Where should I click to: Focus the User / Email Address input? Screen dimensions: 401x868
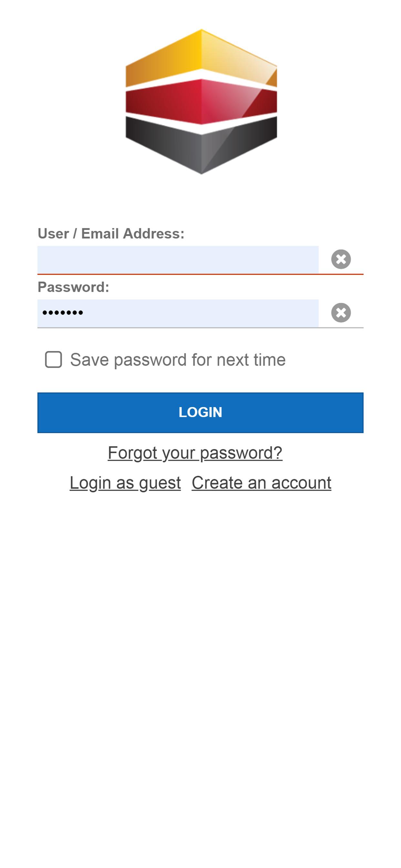(x=178, y=259)
